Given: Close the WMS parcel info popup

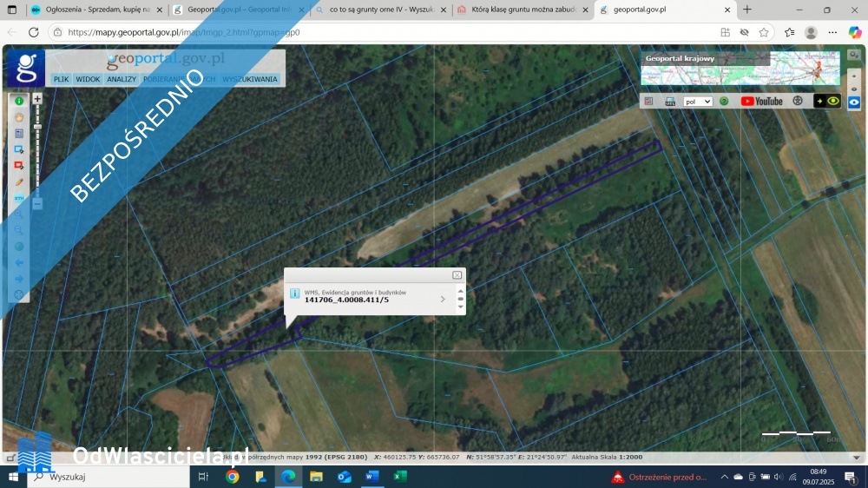Looking at the screenshot, I should click(457, 275).
